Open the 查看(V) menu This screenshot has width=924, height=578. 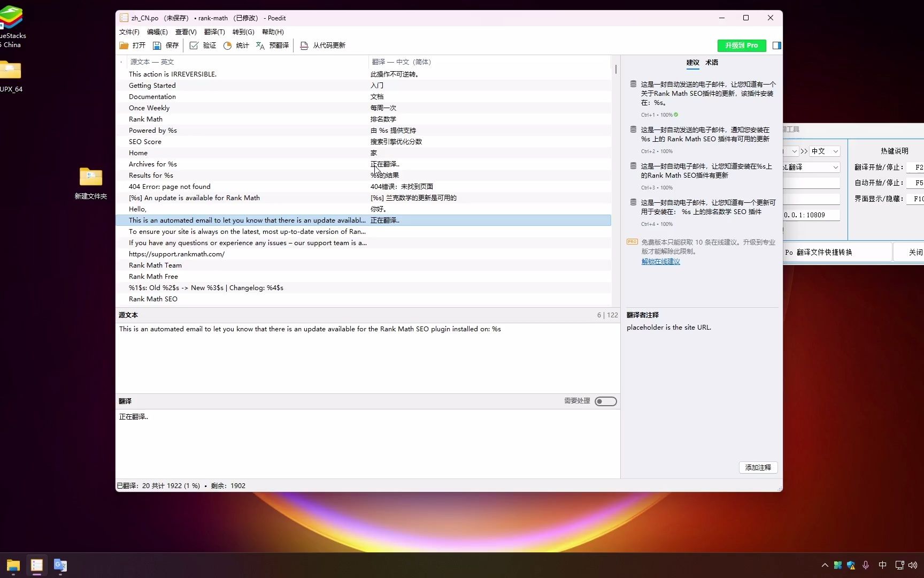186,32
